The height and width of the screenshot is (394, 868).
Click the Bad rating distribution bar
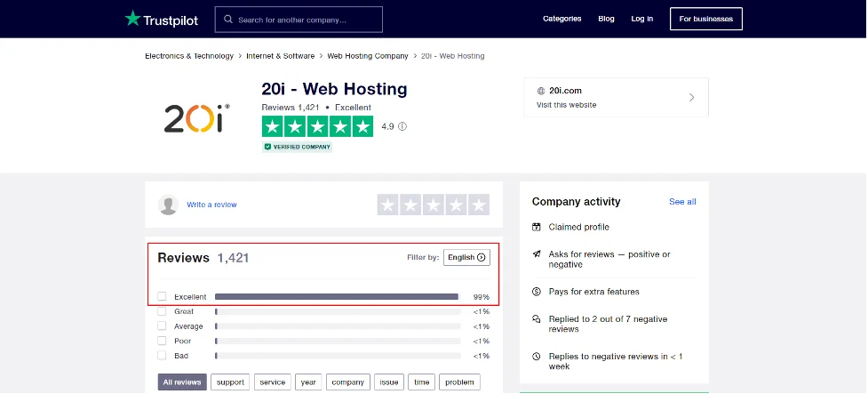click(x=338, y=356)
